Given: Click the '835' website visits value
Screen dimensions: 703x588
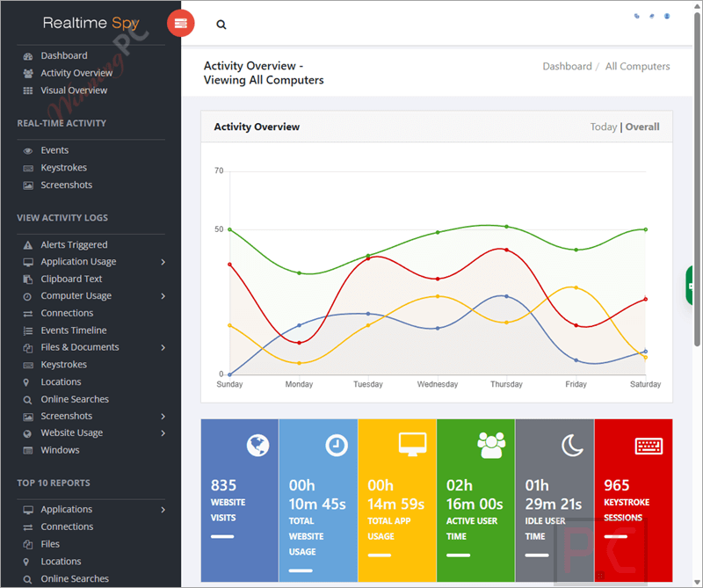Looking at the screenshot, I should (x=223, y=485).
